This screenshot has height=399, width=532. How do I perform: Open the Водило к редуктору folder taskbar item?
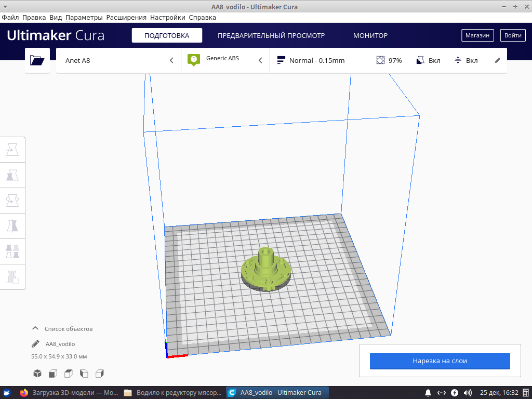[x=172, y=393]
